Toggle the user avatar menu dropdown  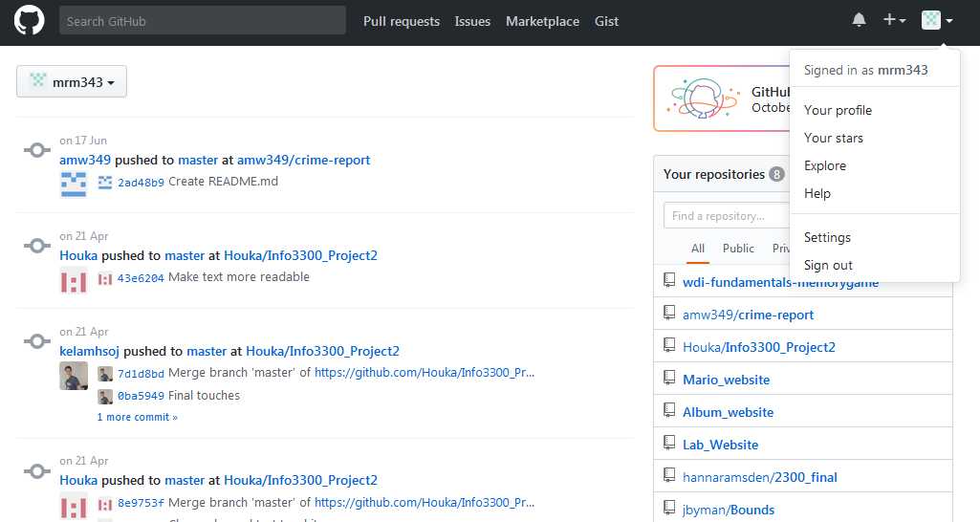(936, 21)
